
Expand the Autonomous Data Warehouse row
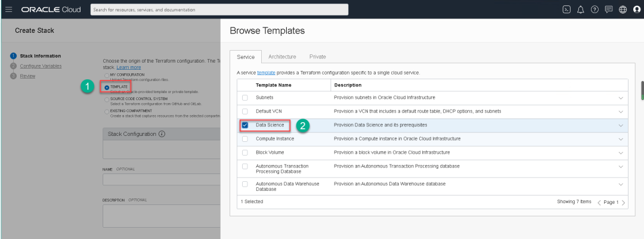621,184
